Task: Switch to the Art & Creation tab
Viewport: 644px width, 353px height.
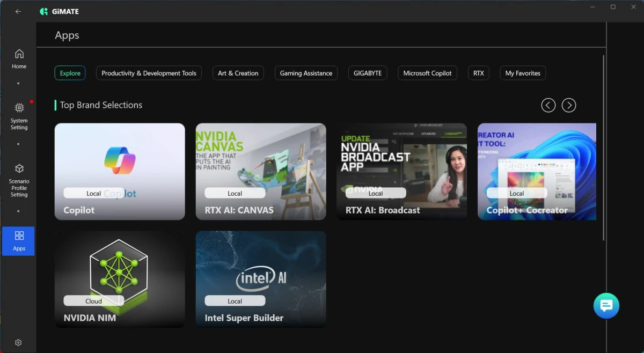Action: (x=238, y=73)
